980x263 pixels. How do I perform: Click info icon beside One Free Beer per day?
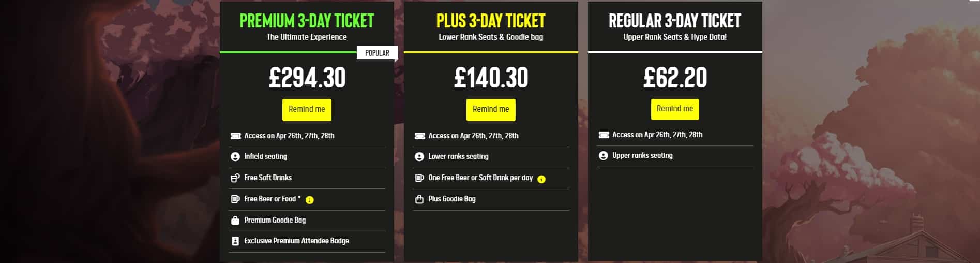point(541,179)
